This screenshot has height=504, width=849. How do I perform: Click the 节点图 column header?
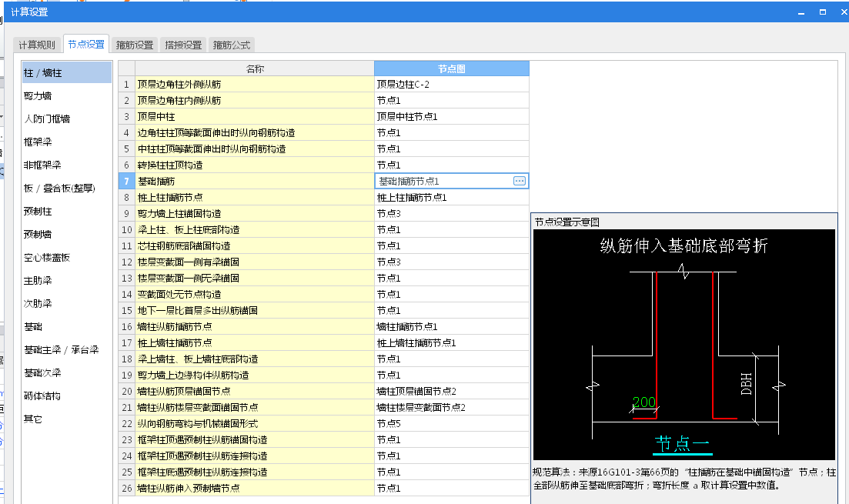452,68
